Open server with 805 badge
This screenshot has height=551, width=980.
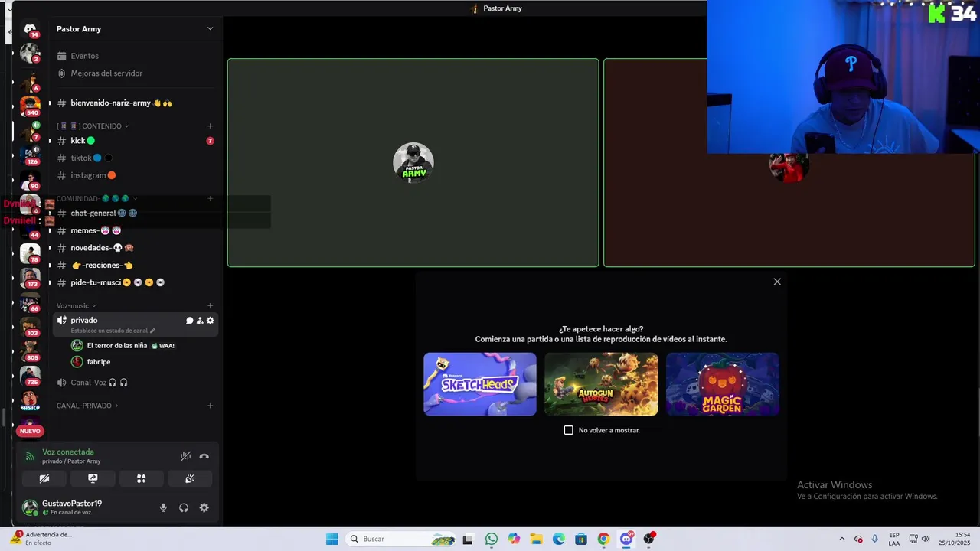(x=30, y=350)
